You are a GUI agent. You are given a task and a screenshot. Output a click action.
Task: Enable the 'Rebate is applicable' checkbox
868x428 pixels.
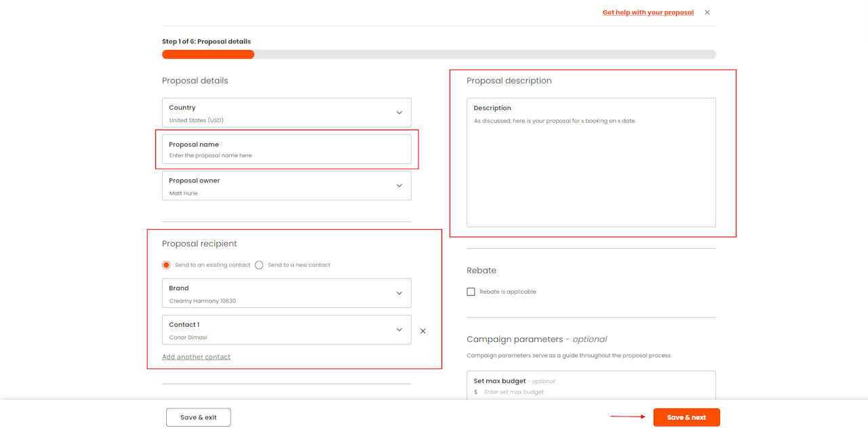pos(471,292)
